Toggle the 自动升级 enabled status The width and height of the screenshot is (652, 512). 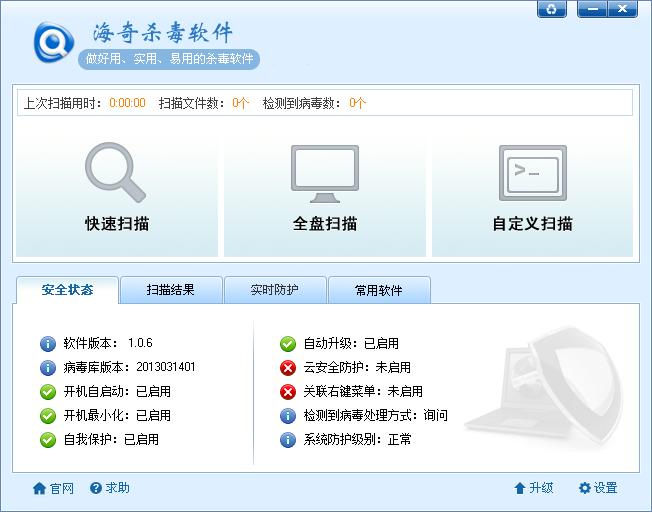coord(288,344)
